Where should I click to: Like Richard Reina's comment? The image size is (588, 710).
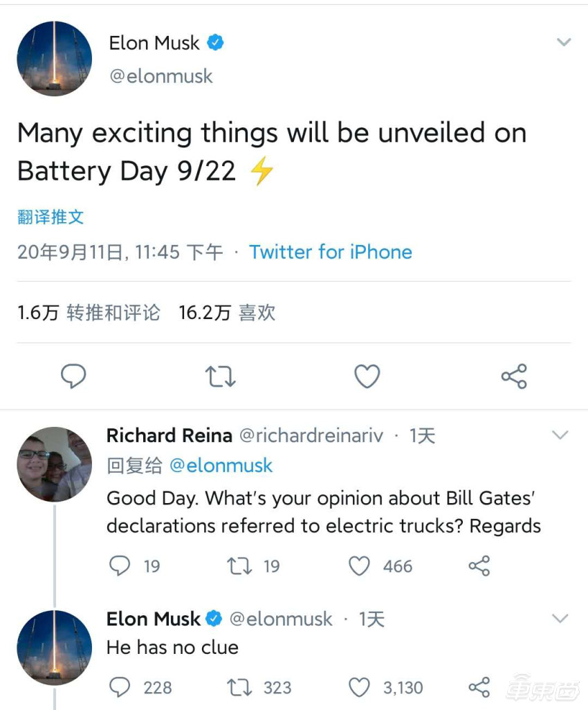[359, 566]
